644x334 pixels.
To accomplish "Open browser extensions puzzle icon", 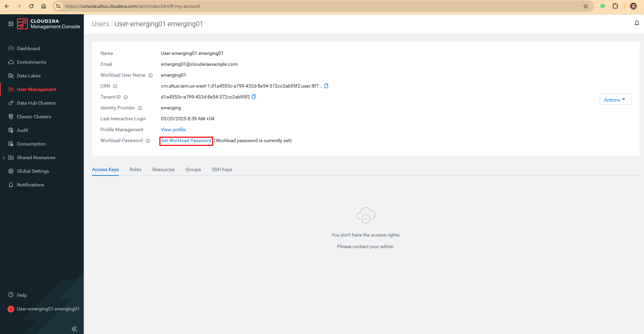I will 615,6.
